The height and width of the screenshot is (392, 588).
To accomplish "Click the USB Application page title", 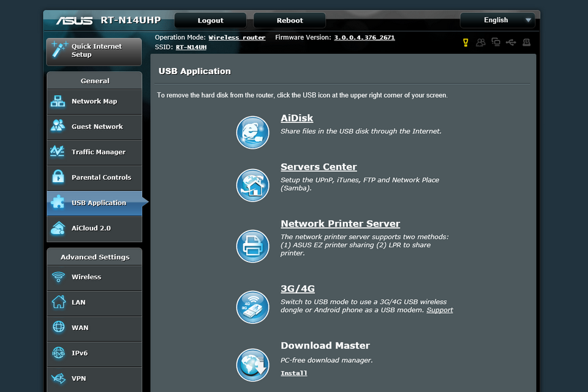I will [x=195, y=71].
